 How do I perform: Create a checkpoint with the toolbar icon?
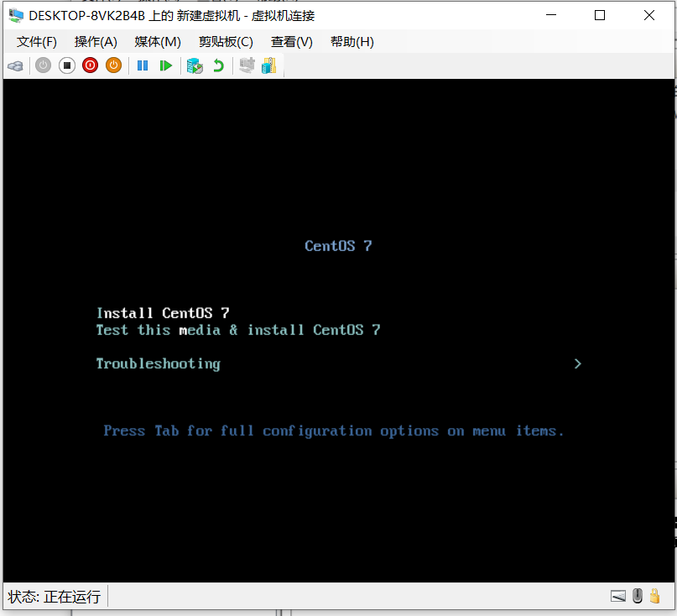(x=195, y=65)
